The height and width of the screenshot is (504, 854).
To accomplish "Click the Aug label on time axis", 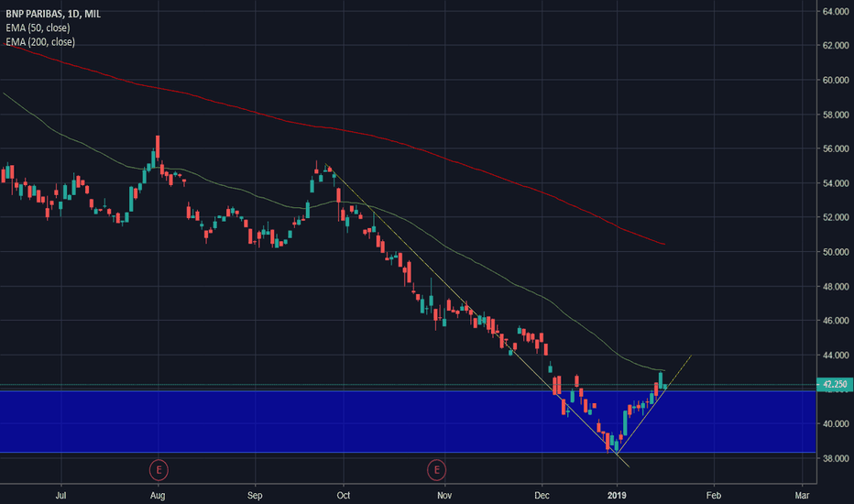I will point(158,495).
